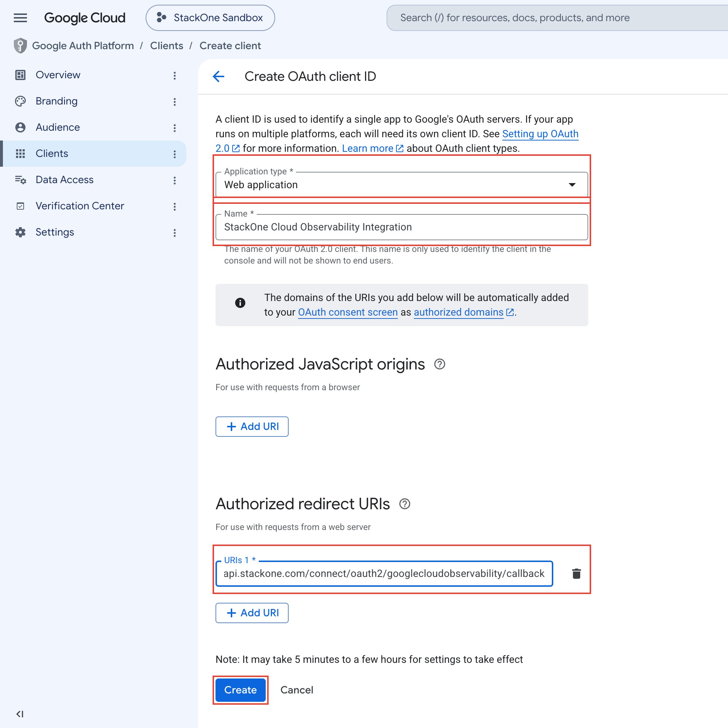Click the Application type dropdown arrow
This screenshot has height=728, width=728.
point(572,185)
